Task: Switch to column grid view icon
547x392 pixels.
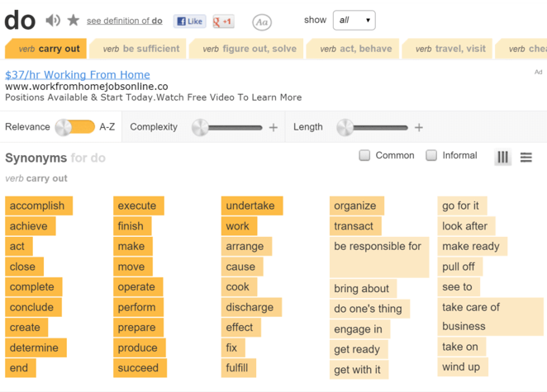Action: pyautogui.click(x=502, y=157)
